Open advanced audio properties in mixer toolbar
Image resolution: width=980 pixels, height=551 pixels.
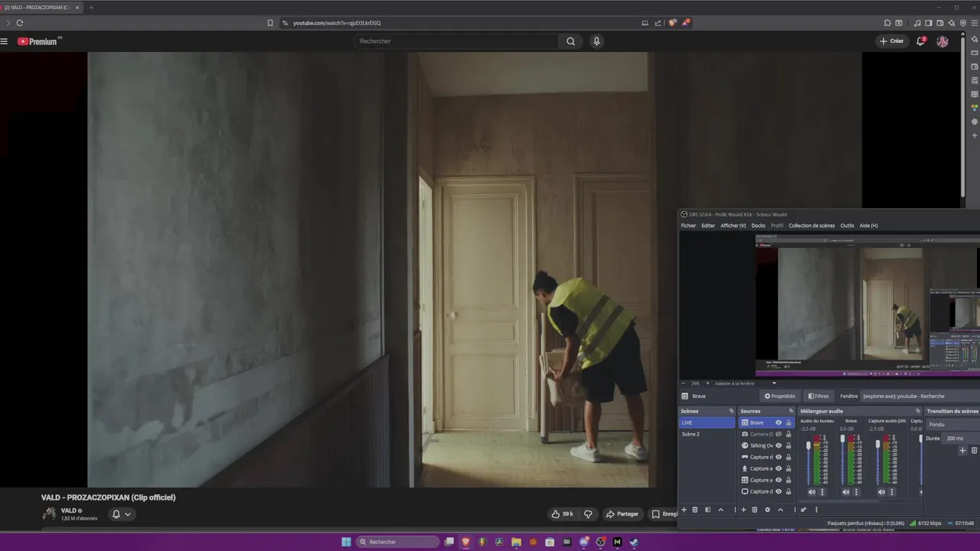(803, 510)
